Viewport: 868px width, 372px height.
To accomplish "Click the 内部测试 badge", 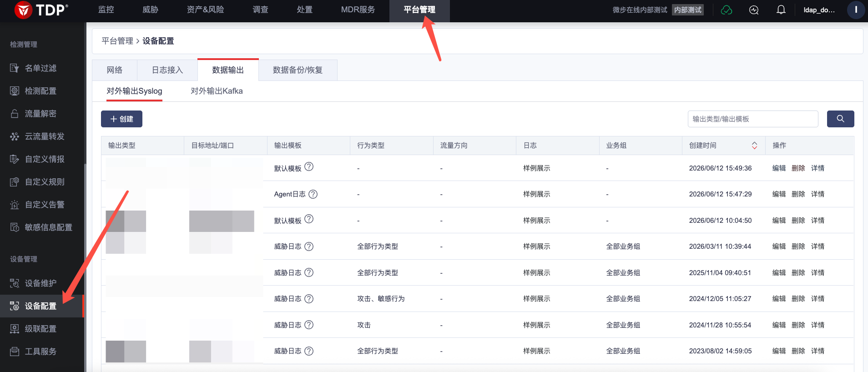I will pyautogui.click(x=688, y=10).
